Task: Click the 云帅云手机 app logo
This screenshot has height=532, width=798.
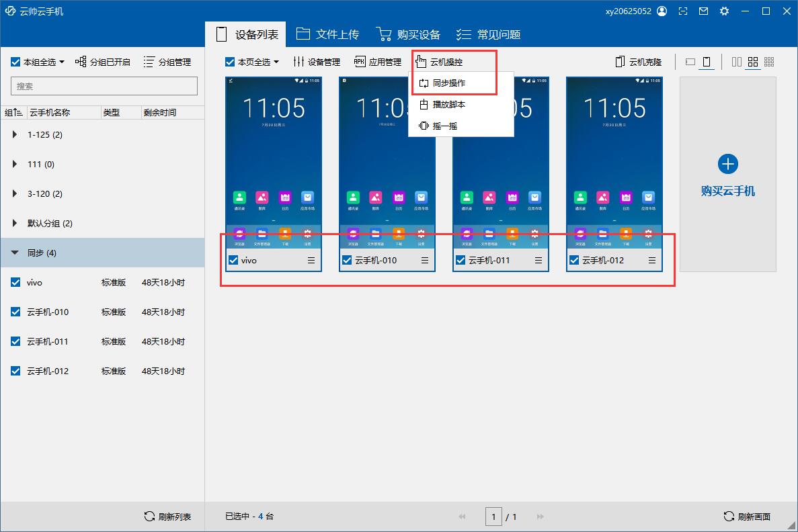Action: pyautogui.click(x=10, y=11)
